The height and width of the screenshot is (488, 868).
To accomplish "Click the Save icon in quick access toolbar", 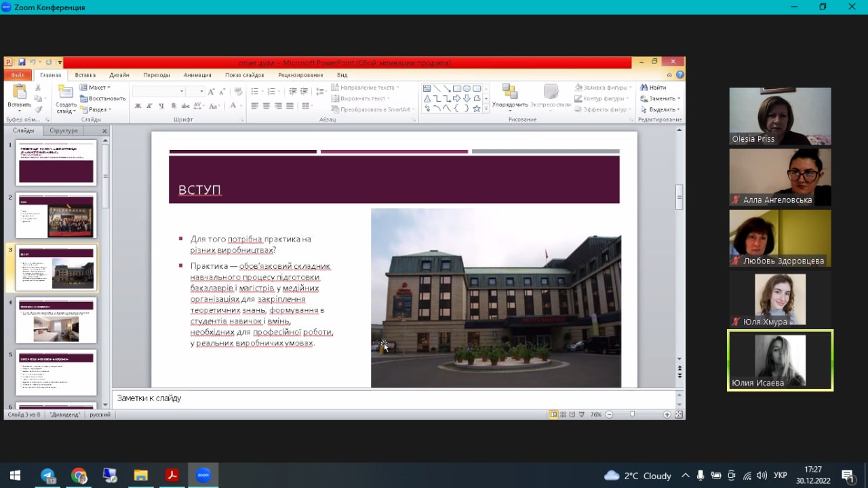I will coord(22,62).
